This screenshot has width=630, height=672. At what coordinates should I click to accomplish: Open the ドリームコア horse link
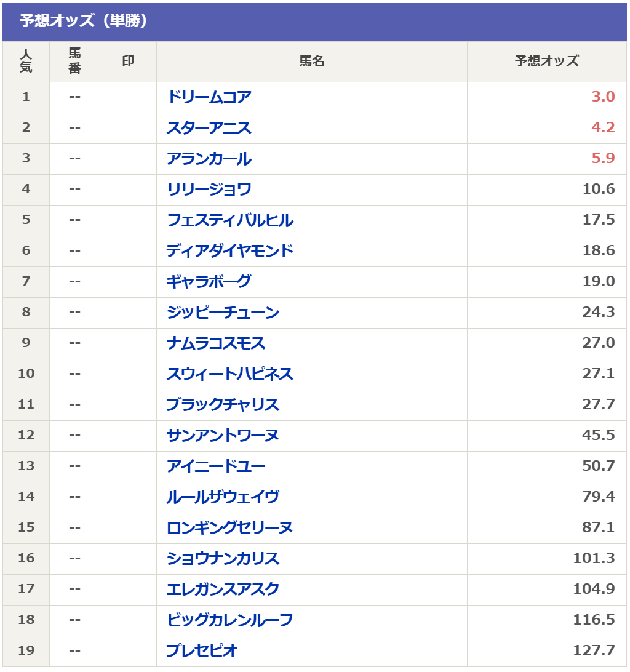click(209, 97)
